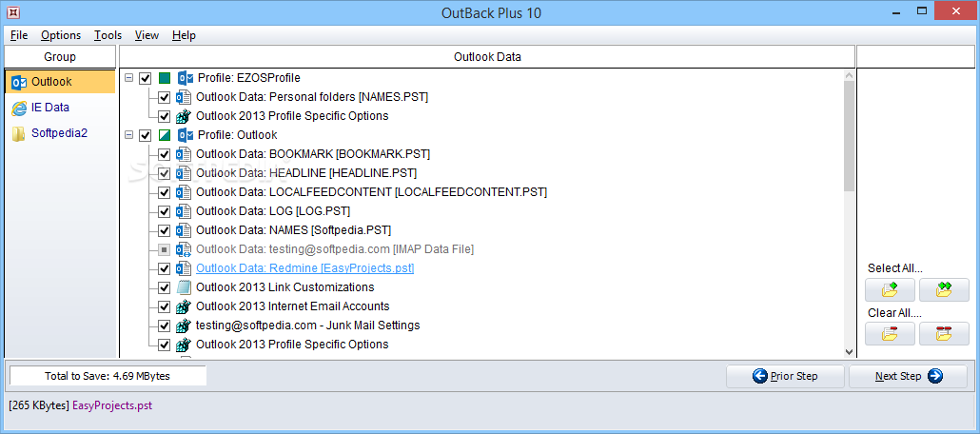Click left Select All folder button
Image resolution: width=980 pixels, height=434 pixels.
click(x=890, y=290)
